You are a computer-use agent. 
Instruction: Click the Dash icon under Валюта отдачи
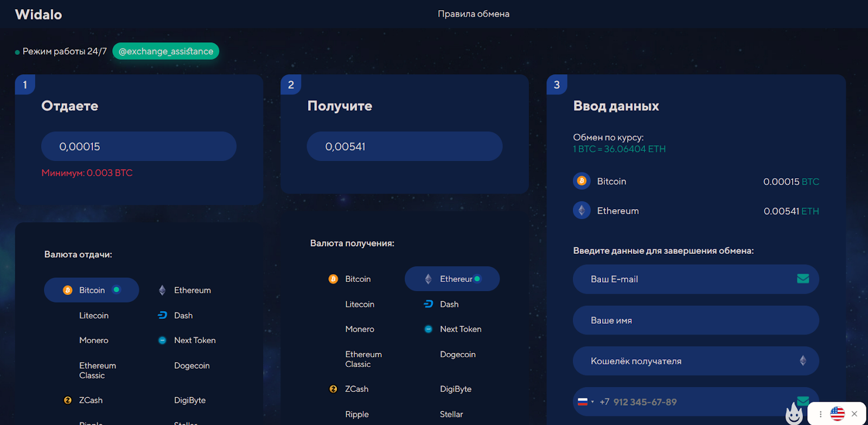[x=162, y=315]
